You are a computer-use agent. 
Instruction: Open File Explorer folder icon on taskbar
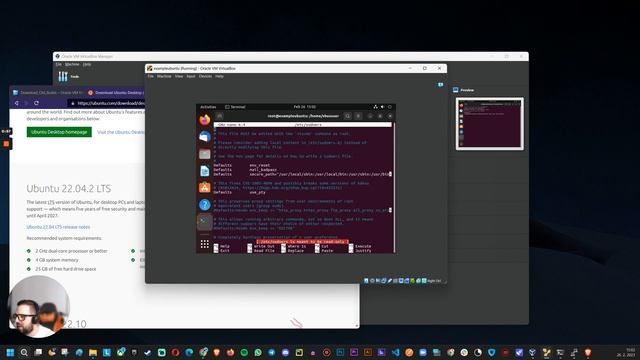point(93,352)
